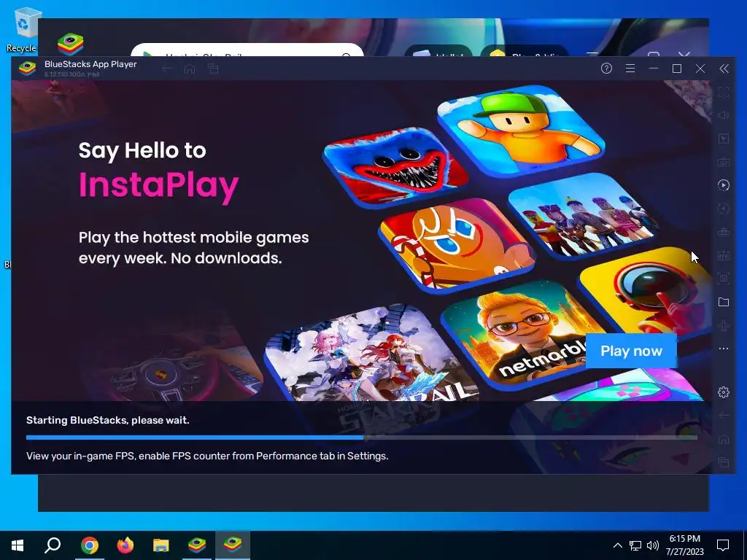
Task: Take a screenshot with the sidebar camera icon
Action: 723,279
